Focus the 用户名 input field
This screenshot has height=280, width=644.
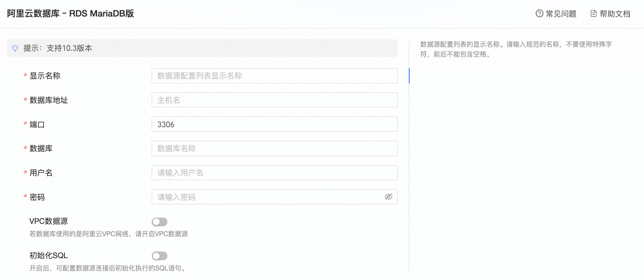pos(274,173)
